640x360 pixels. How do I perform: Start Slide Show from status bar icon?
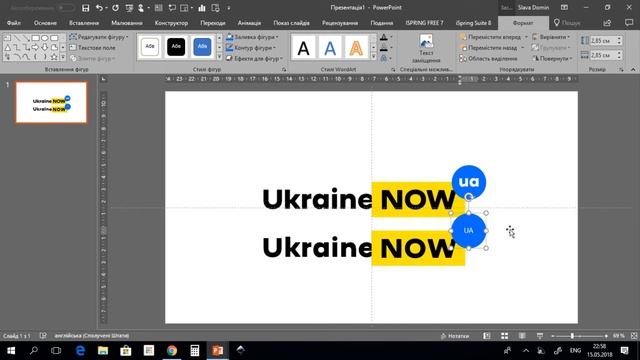(x=540, y=336)
